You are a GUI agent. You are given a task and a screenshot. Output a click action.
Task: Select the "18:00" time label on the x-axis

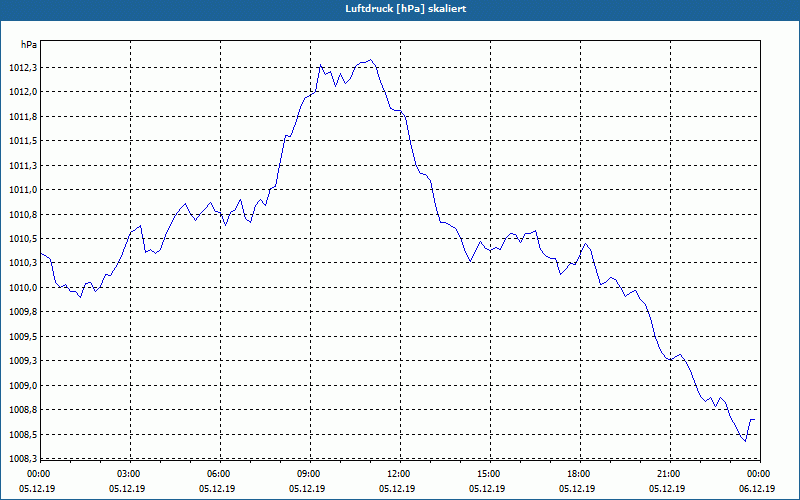click(579, 474)
